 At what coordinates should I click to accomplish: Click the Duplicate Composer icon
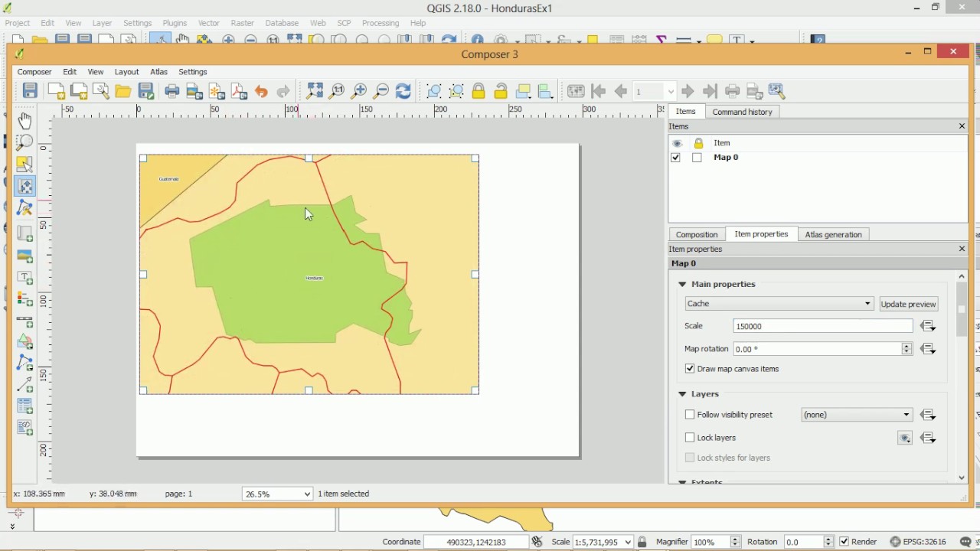(78, 91)
